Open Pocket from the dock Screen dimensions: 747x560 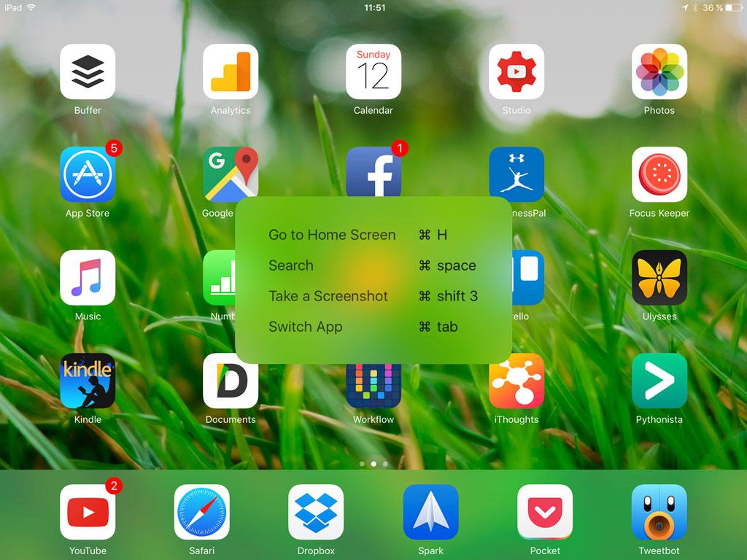click(x=545, y=512)
